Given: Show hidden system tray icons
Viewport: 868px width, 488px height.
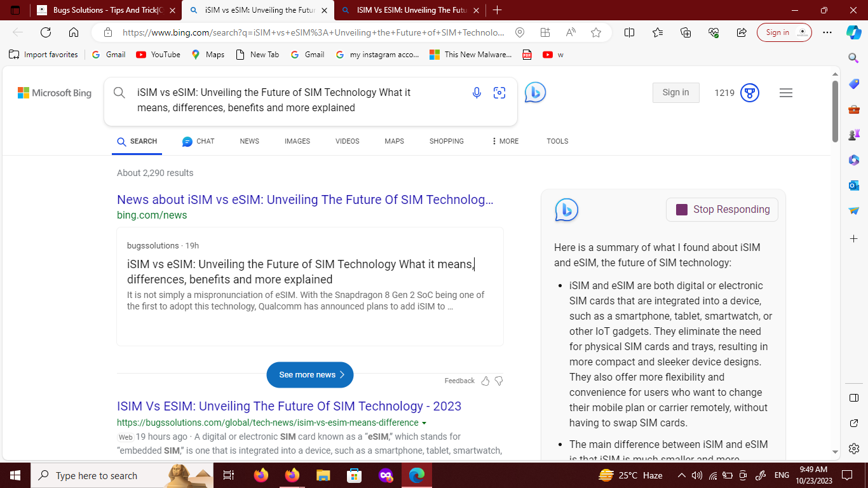Looking at the screenshot, I should point(682,475).
